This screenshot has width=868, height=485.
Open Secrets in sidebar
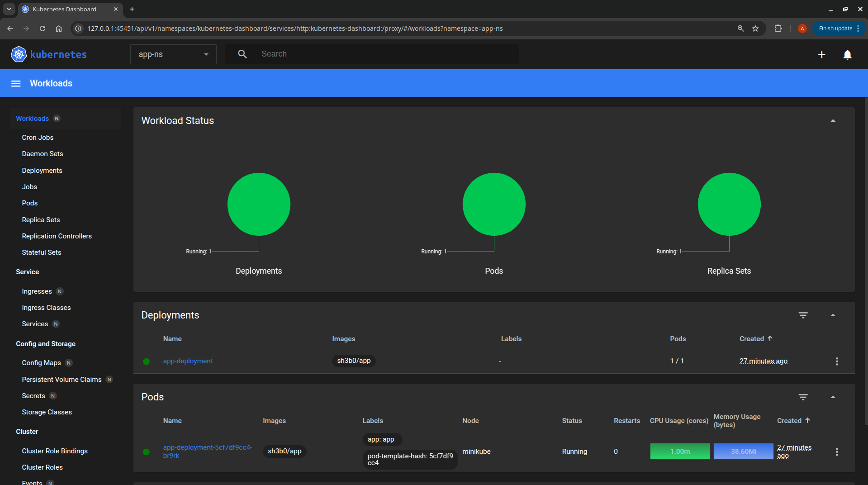coord(33,396)
